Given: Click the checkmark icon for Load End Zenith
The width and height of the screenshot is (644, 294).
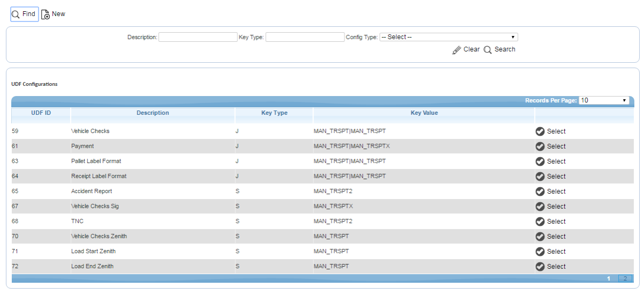Looking at the screenshot, I should (540, 267).
